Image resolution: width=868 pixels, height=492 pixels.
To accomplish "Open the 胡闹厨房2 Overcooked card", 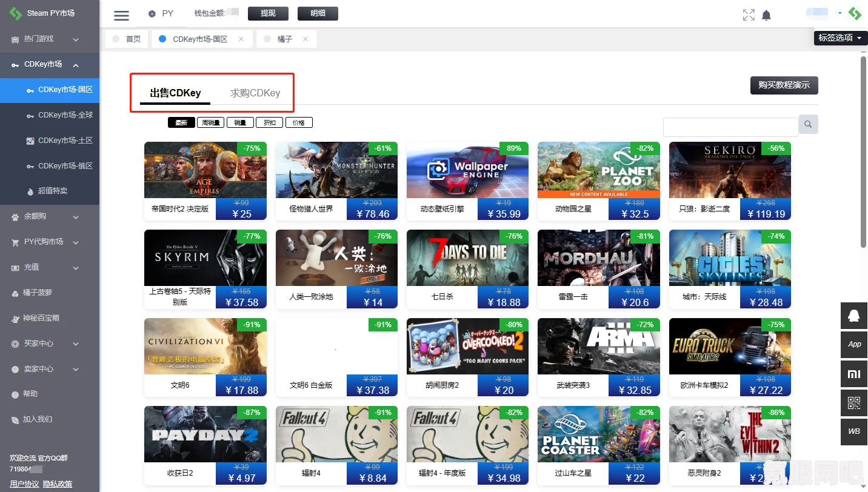I will [467, 357].
